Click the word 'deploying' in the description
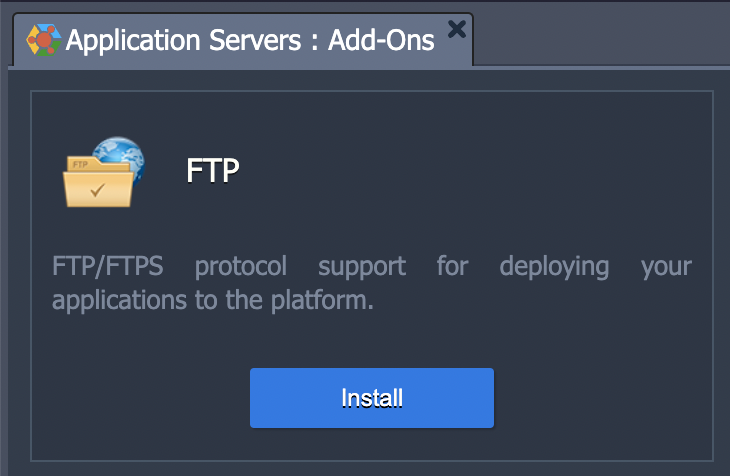 tap(554, 267)
